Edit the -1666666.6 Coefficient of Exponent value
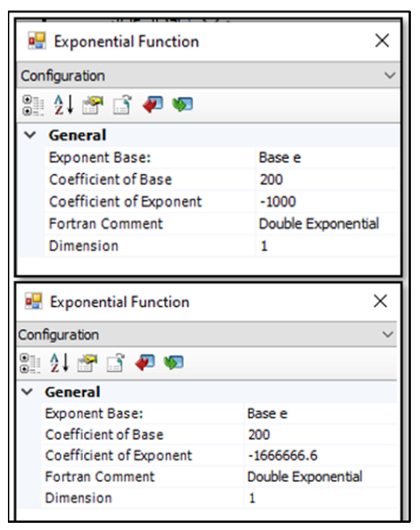 tap(282, 456)
